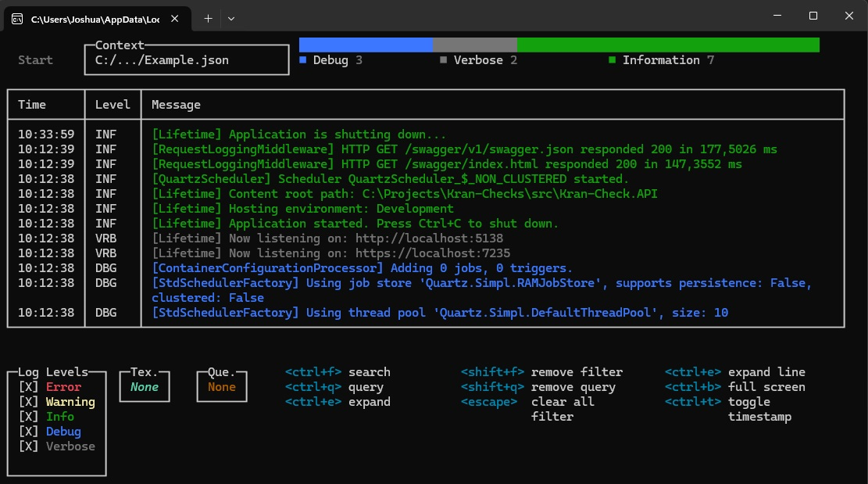Viewport: 868px width, 484px height.
Task: Select the swagger.json GET request log message
Action: pyautogui.click(x=464, y=149)
